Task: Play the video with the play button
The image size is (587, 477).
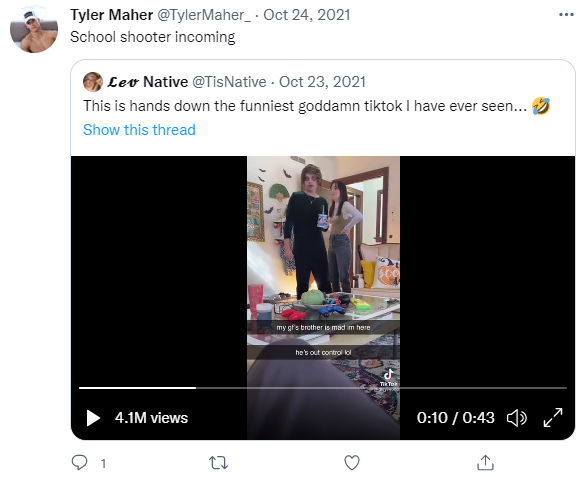Action: (x=93, y=418)
